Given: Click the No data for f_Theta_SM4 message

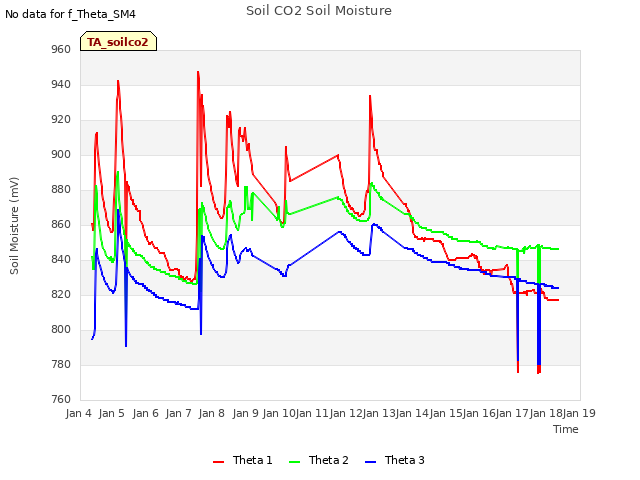Looking at the screenshot, I should point(70,14).
